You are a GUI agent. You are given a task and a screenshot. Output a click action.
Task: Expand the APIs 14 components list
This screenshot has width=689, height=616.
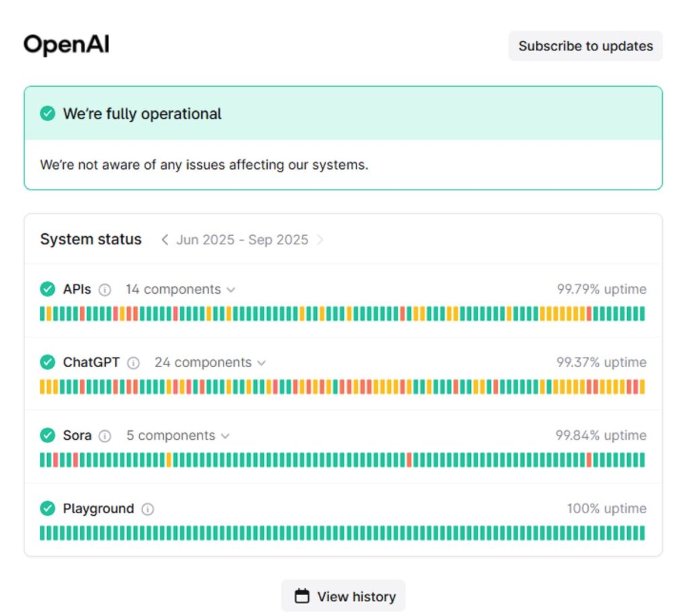(180, 290)
